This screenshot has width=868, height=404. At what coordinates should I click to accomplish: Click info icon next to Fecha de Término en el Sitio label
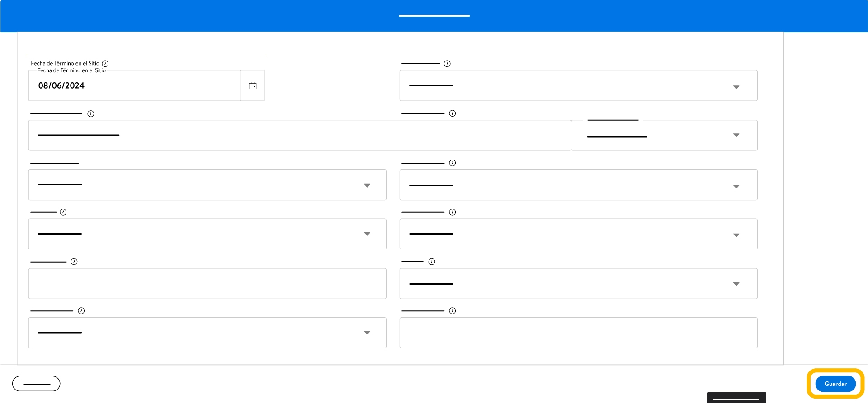coord(105,64)
